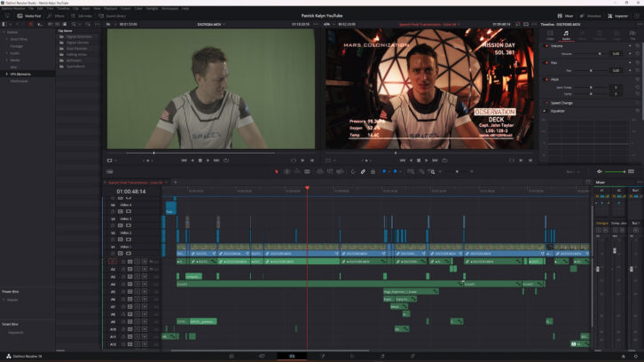Lock the Video 4 track
This screenshot has height=362, width=644.
(113, 211)
